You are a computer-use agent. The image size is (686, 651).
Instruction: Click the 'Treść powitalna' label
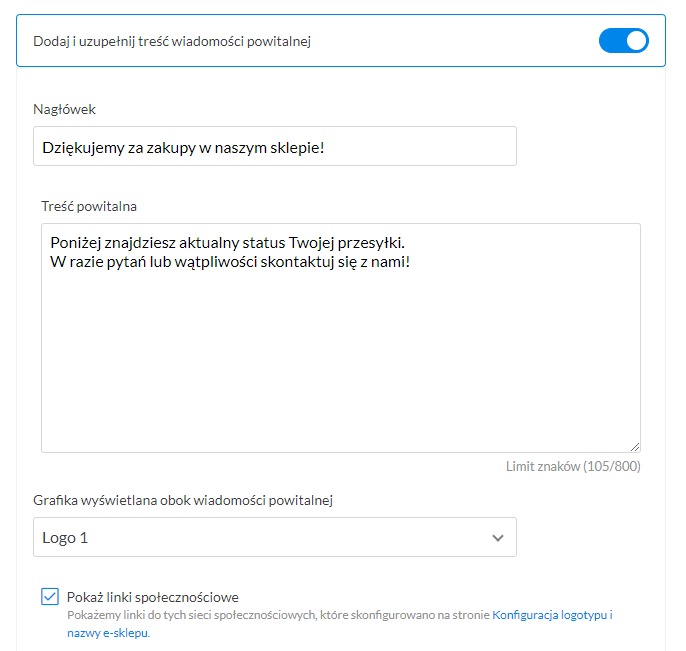89,206
